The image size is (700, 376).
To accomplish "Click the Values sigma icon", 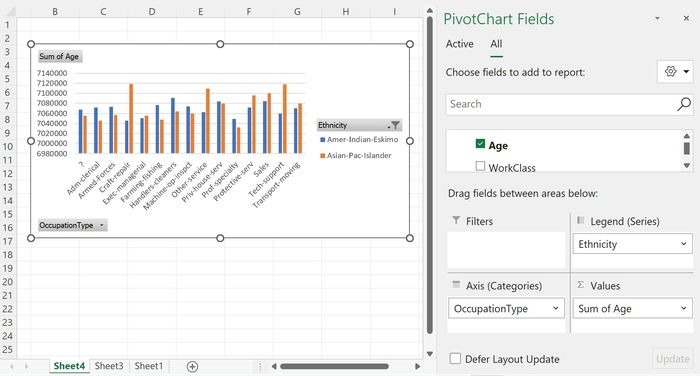I will [x=580, y=285].
